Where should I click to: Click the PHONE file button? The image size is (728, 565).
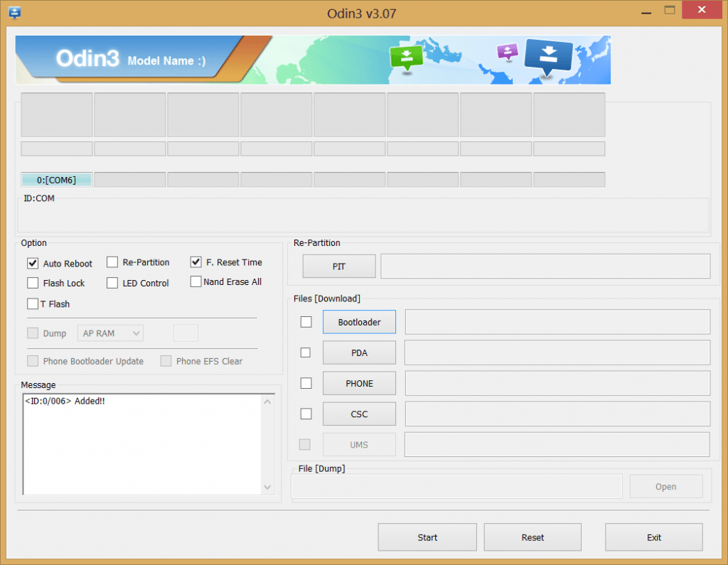pos(359,383)
